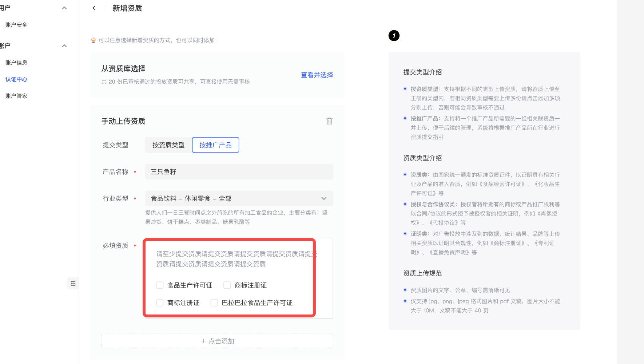Screen dimensions: 644x364
Task: Click into the 产品名称 input field
Action: click(x=239, y=172)
